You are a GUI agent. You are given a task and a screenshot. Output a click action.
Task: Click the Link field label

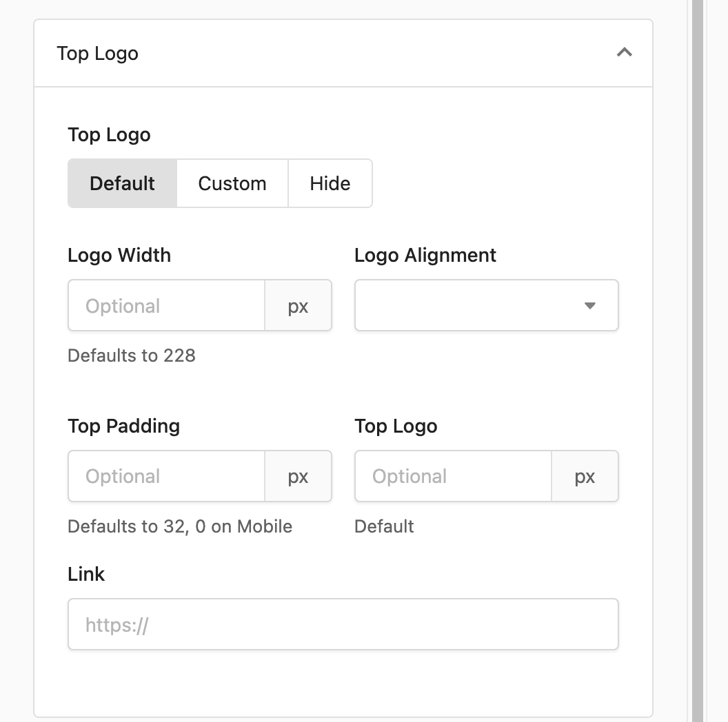tap(86, 574)
